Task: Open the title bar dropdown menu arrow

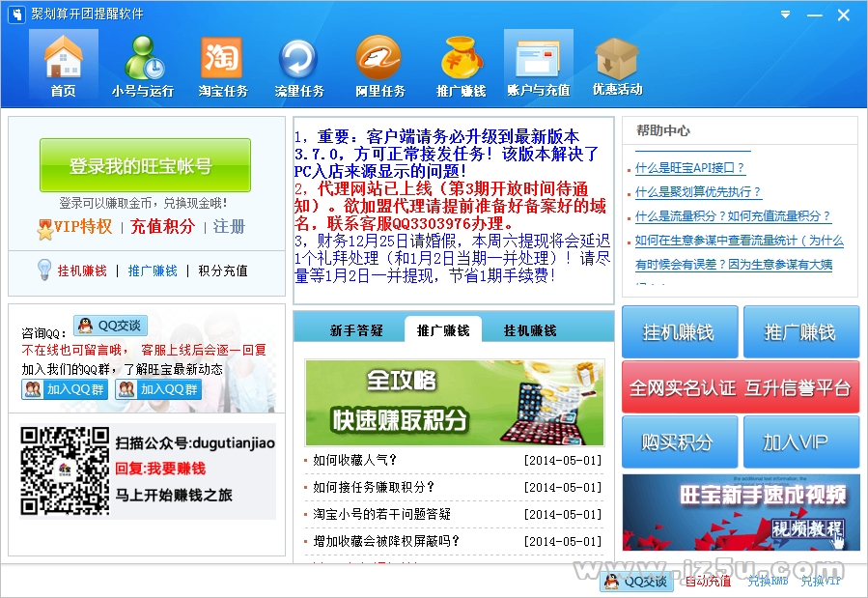Action: point(786,14)
